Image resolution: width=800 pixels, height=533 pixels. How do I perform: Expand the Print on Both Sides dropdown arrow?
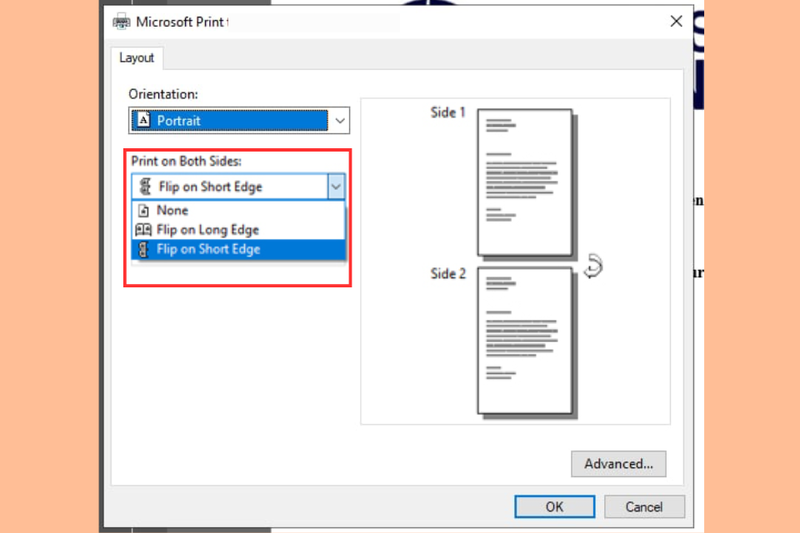point(336,187)
